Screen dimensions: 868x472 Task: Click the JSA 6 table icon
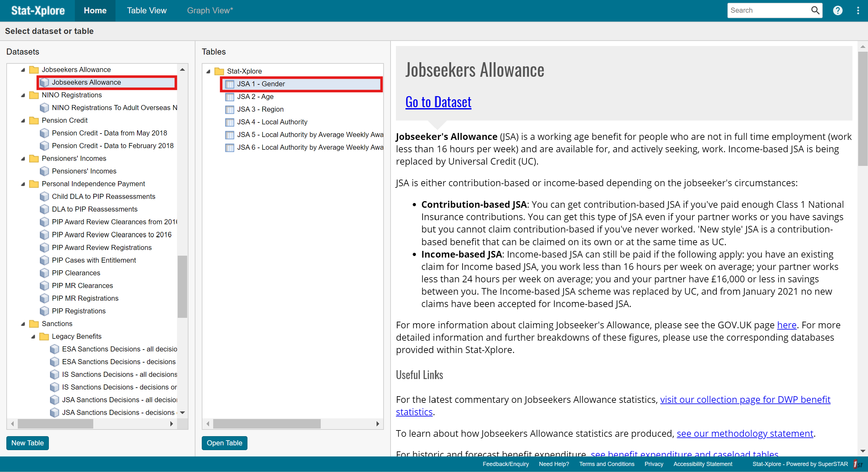[230, 148]
